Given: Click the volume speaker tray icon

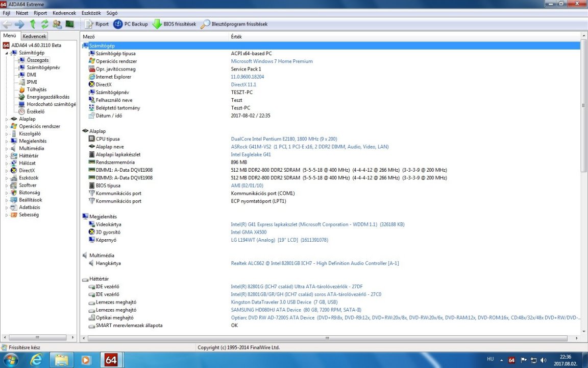Looking at the screenshot, I should click(x=544, y=360).
